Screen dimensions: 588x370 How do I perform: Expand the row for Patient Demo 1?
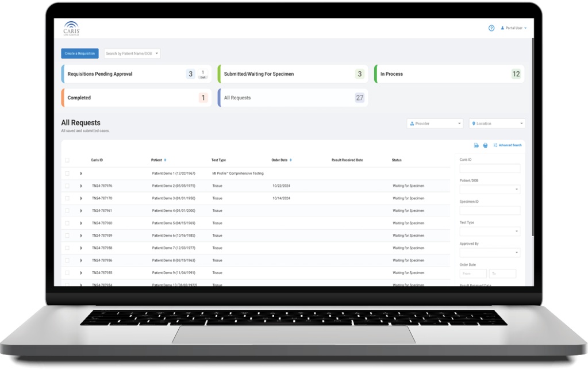coord(81,174)
